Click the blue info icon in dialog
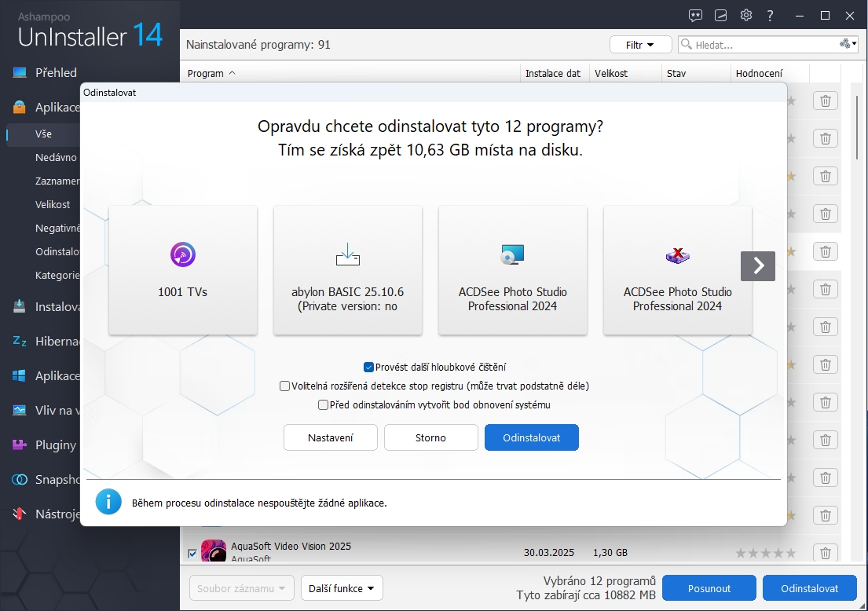 coord(108,502)
